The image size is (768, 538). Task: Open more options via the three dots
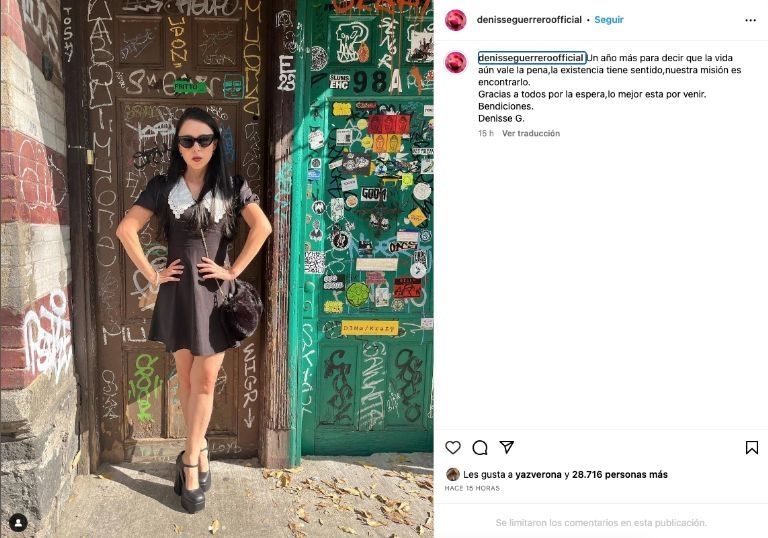[x=750, y=20]
